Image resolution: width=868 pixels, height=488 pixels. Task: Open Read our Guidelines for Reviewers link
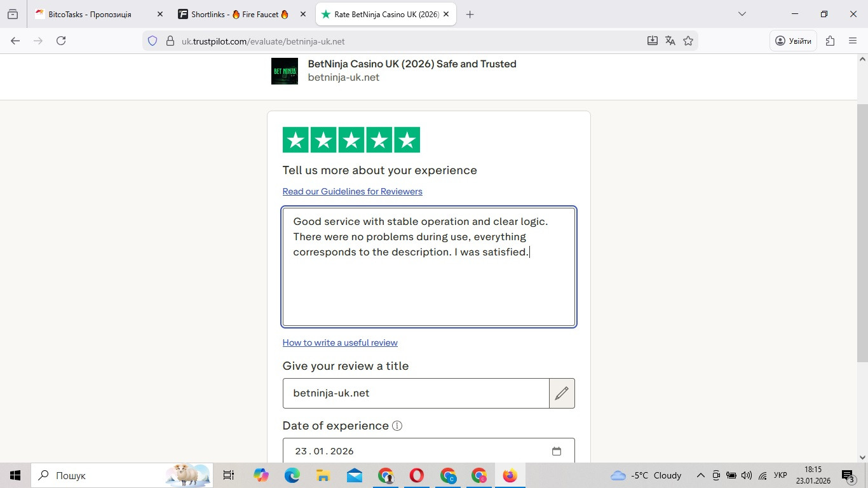pyautogui.click(x=353, y=191)
